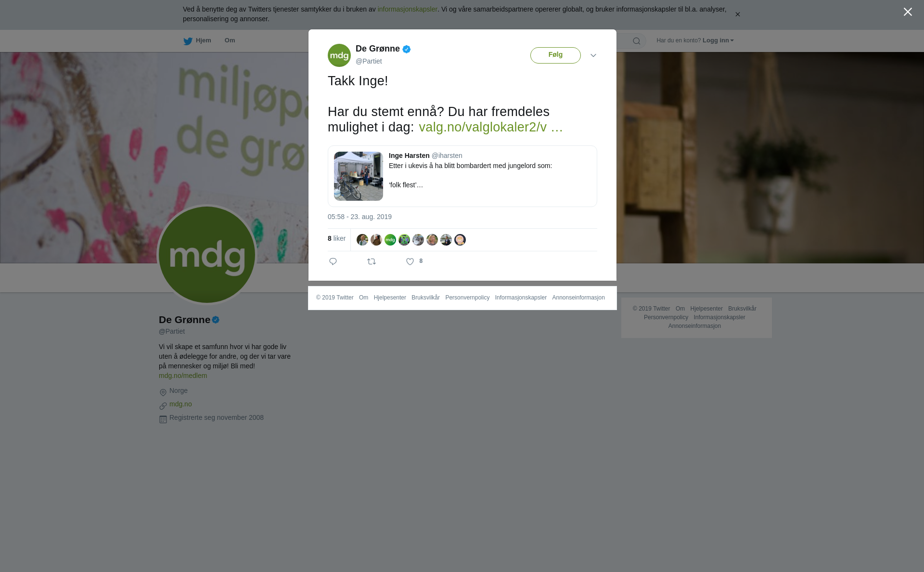Click the reply speech bubble icon
The image size is (924, 572).
click(x=333, y=261)
